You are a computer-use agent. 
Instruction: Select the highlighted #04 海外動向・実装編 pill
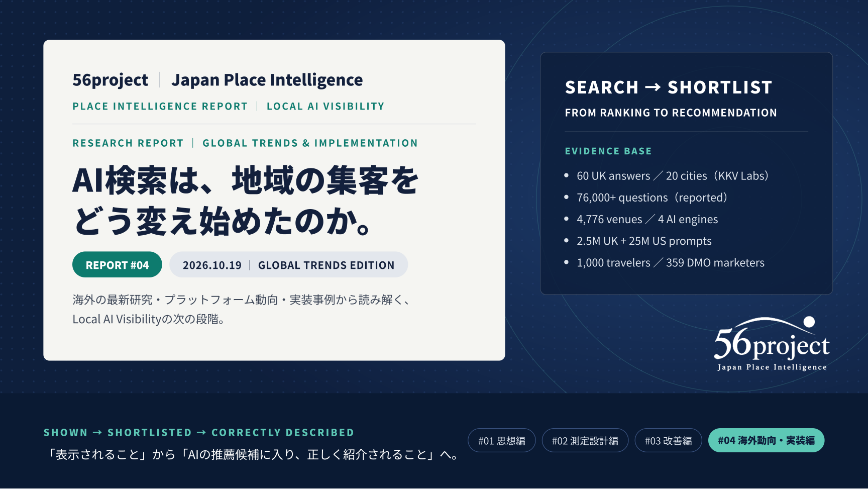coord(766,440)
